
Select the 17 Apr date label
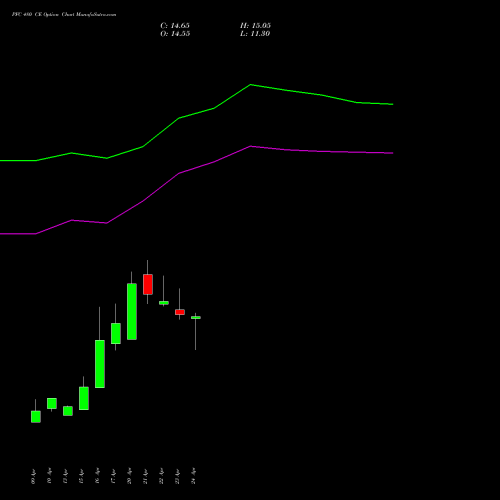pos(113,476)
